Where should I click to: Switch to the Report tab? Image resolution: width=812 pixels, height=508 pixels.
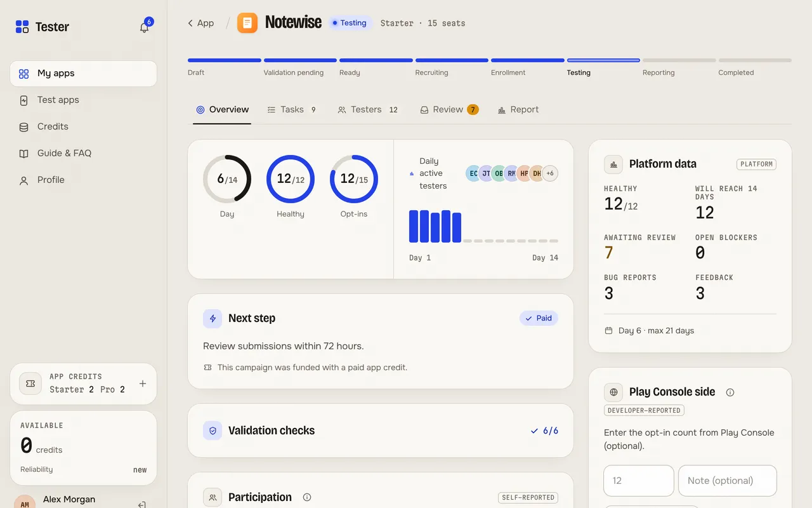(x=518, y=110)
